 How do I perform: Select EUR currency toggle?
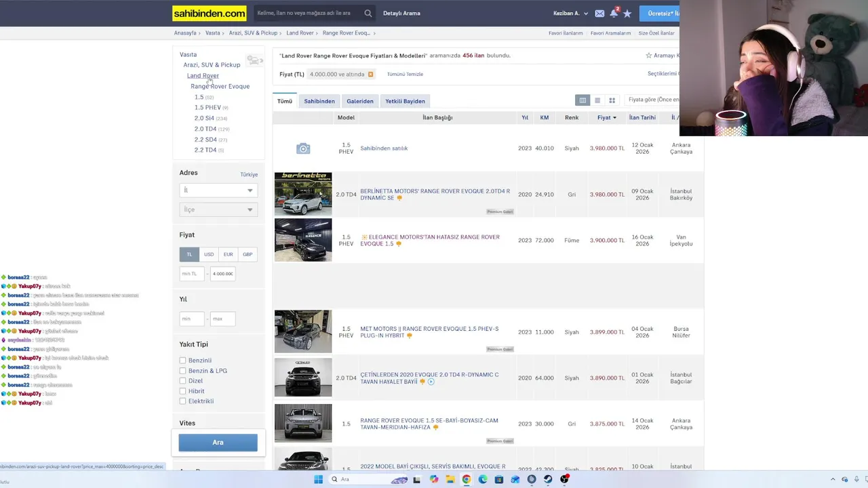(x=228, y=254)
